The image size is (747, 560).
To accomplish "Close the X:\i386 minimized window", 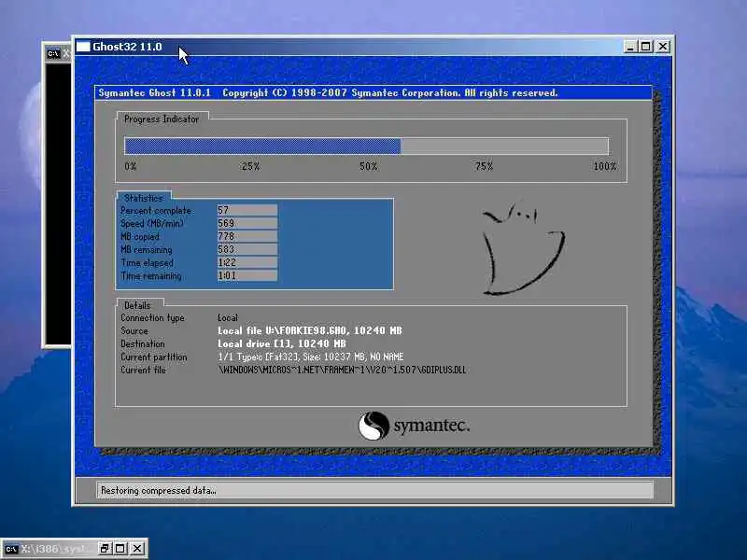I will (x=136, y=549).
